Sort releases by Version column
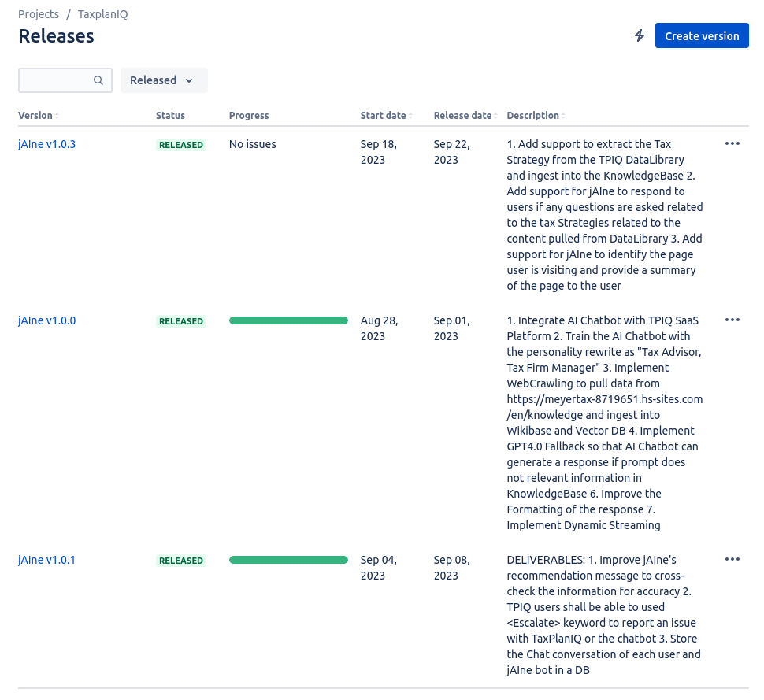This screenshot has width=764, height=700. 39,116
